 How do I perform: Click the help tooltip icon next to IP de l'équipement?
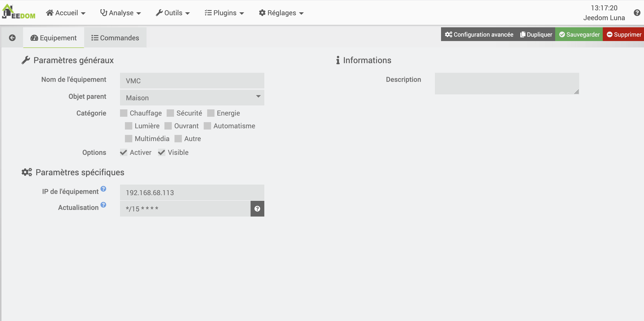pos(103,189)
